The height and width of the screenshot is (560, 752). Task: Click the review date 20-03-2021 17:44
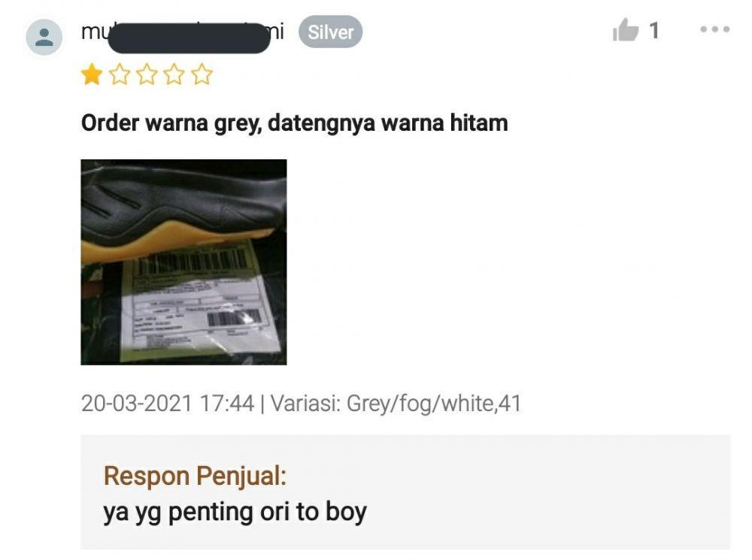pos(168,403)
